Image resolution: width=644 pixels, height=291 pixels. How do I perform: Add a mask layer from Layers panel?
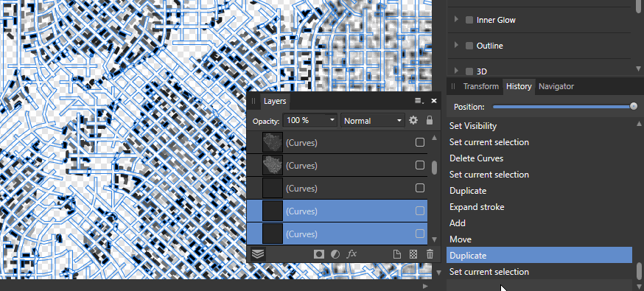point(319,254)
